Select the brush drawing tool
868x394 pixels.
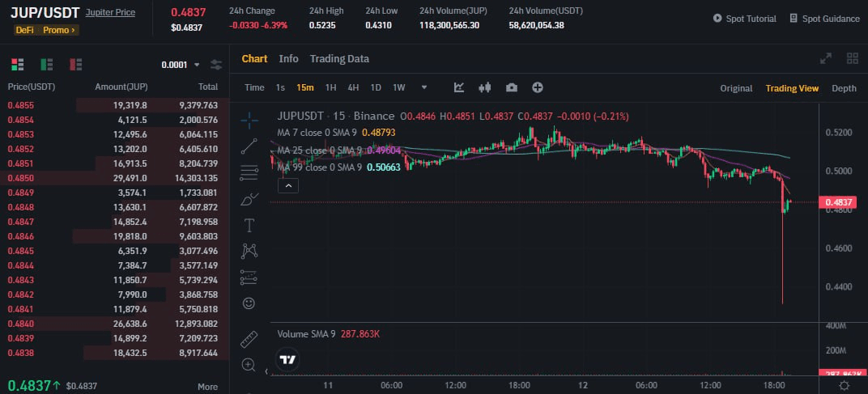[x=249, y=199]
